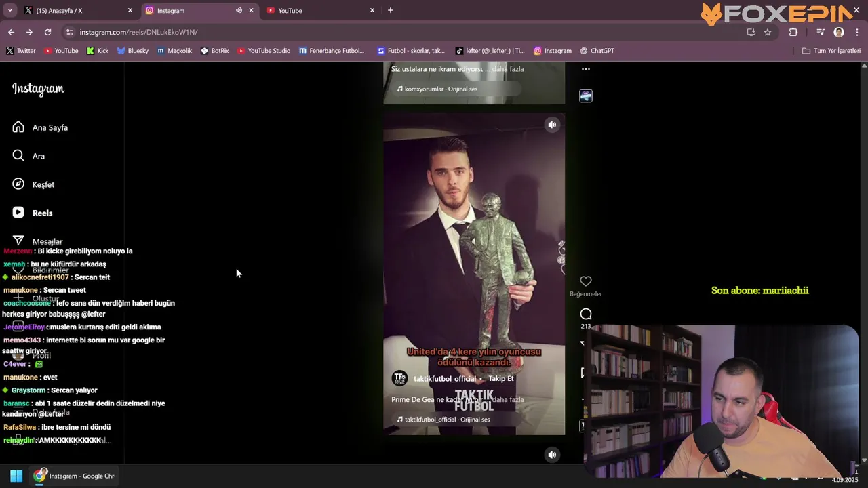The height and width of the screenshot is (488, 868).
Task: Expand top reel caption daha fazla
Action: point(508,69)
